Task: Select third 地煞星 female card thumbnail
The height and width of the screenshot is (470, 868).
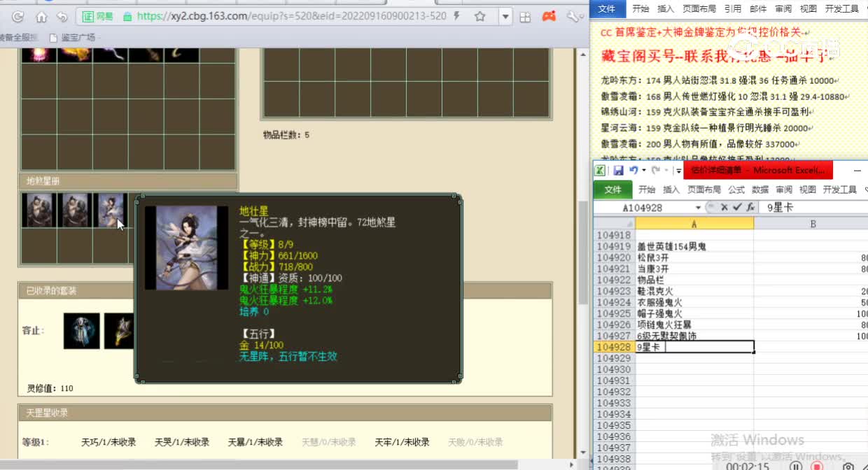Action: coord(111,211)
